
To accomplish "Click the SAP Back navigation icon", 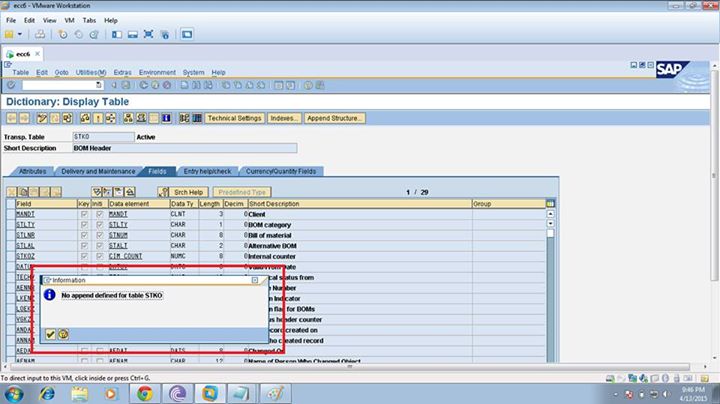I will tap(143, 85).
